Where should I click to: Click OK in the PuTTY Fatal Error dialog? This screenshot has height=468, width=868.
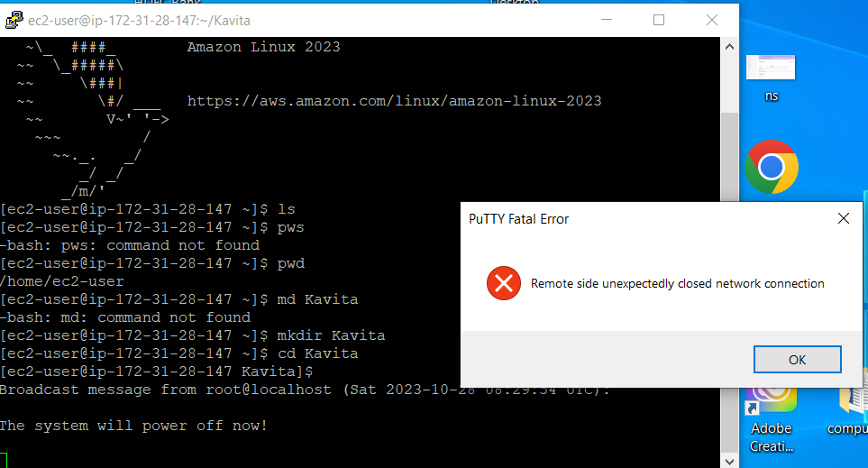coord(797,360)
